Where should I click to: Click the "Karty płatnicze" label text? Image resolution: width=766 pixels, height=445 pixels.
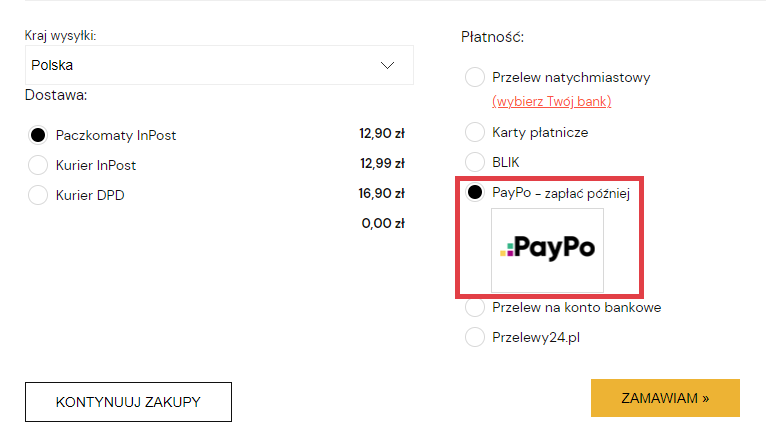click(x=540, y=132)
